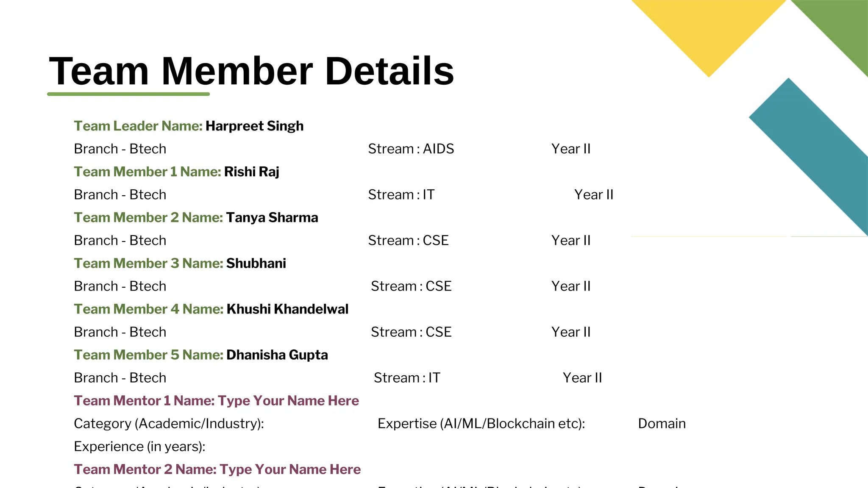This screenshot has width=868, height=488.
Task: Click the name "Rishi Raj"
Action: click(x=251, y=172)
